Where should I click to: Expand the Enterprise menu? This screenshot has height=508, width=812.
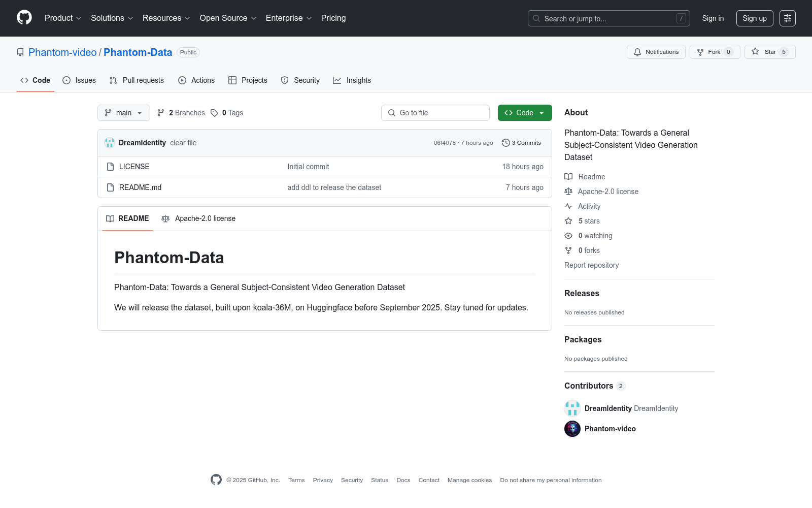coord(288,18)
